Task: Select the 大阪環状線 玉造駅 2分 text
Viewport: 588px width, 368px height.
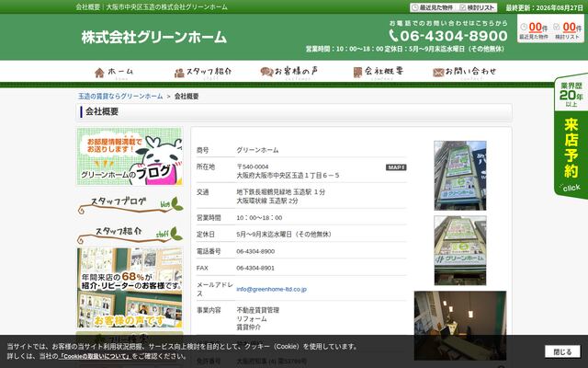Action: tap(267, 201)
